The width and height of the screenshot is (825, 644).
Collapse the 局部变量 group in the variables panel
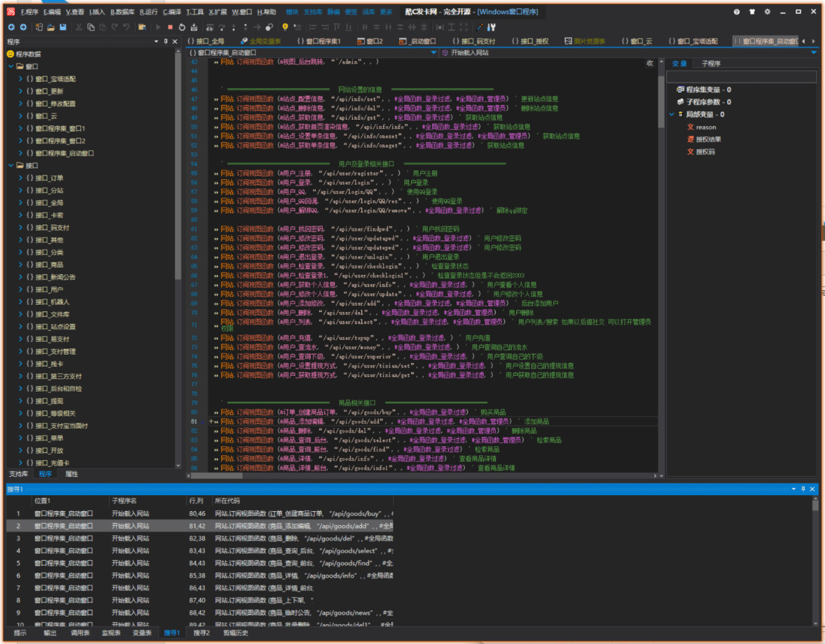pos(672,115)
